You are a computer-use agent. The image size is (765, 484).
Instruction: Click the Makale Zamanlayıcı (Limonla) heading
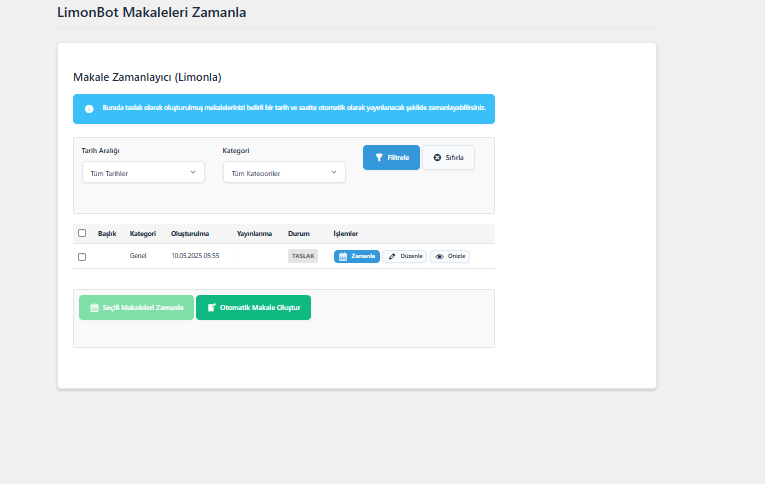(x=147, y=77)
